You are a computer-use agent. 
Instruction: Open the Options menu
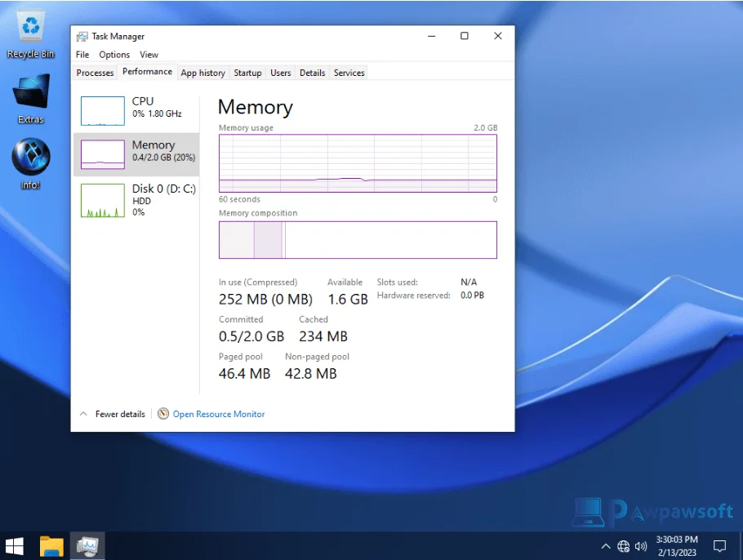click(114, 54)
